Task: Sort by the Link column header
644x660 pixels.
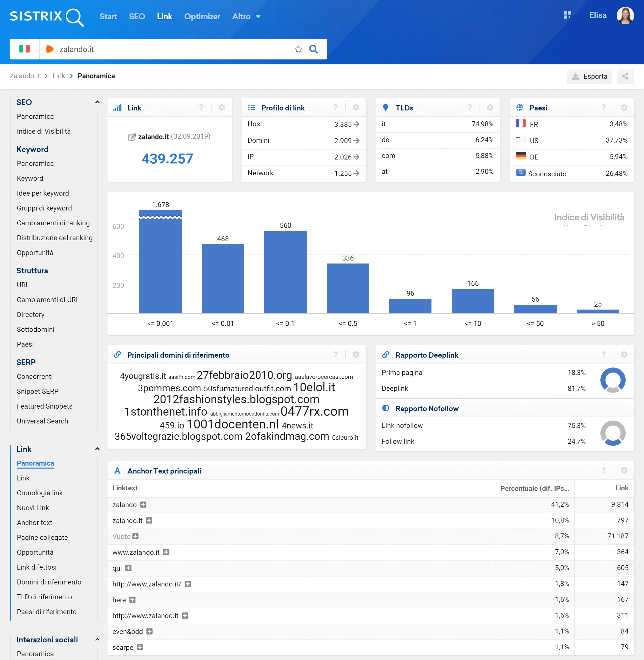Action: 622,488
